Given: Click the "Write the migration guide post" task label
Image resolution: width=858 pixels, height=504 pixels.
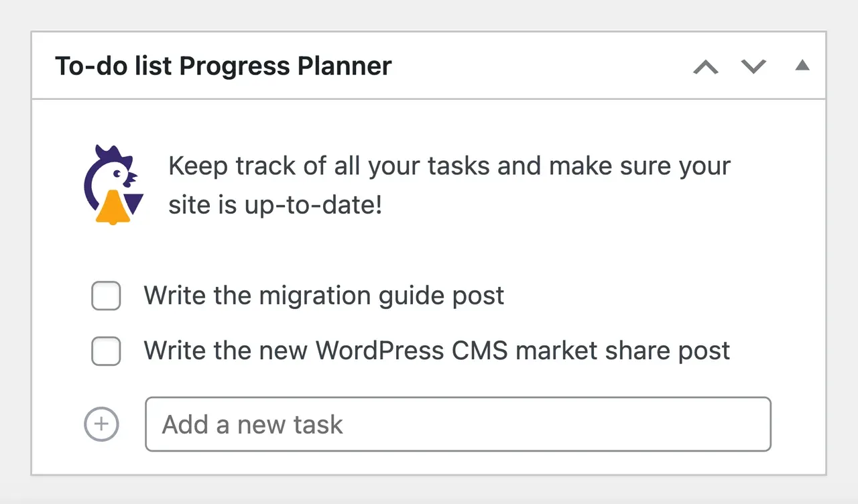Looking at the screenshot, I should tap(324, 296).
